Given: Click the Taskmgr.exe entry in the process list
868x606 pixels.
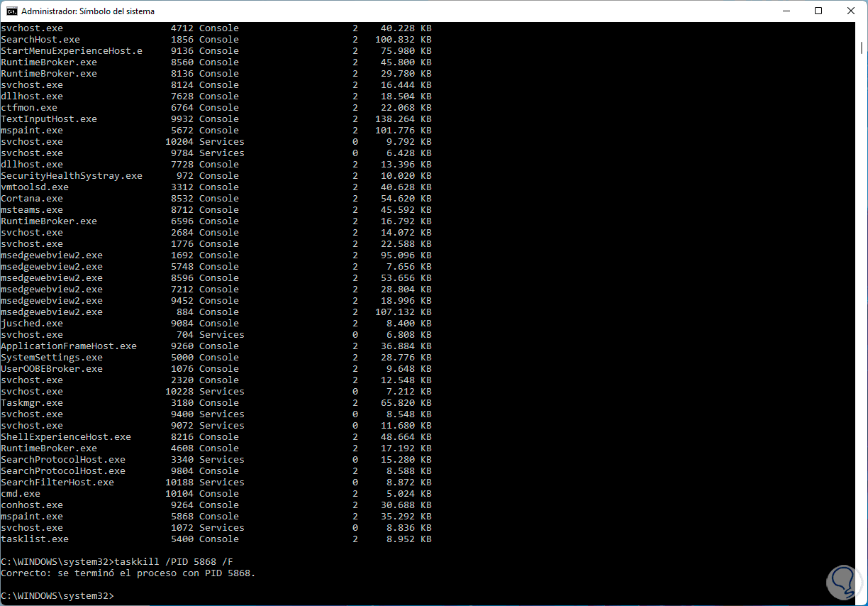Looking at the screenshot, I should 28,402.
